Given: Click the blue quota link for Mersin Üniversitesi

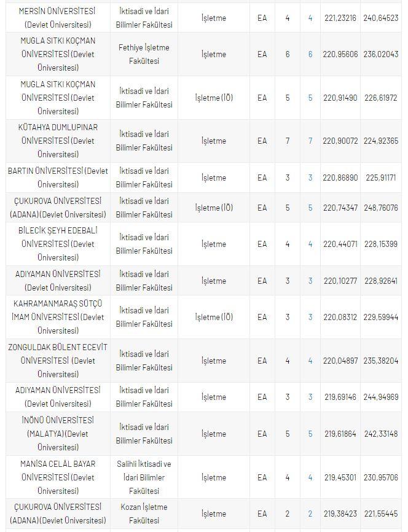Looking at the screenshot, I should [310, 18].
